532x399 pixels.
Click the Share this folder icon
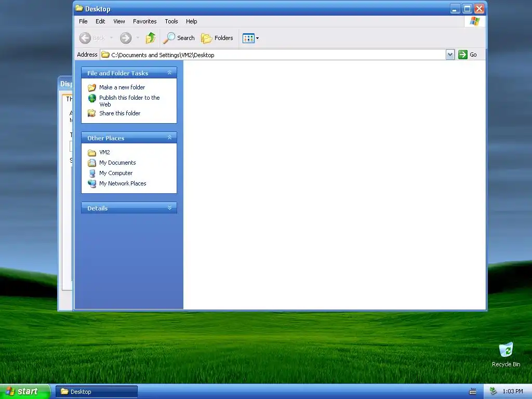(x=92, y=113)
